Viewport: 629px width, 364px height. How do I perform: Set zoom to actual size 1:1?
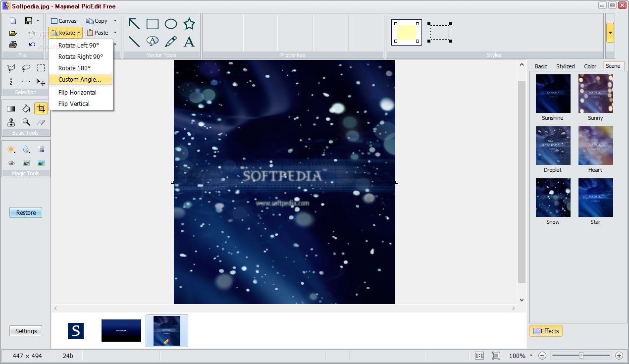pos(479,356)
